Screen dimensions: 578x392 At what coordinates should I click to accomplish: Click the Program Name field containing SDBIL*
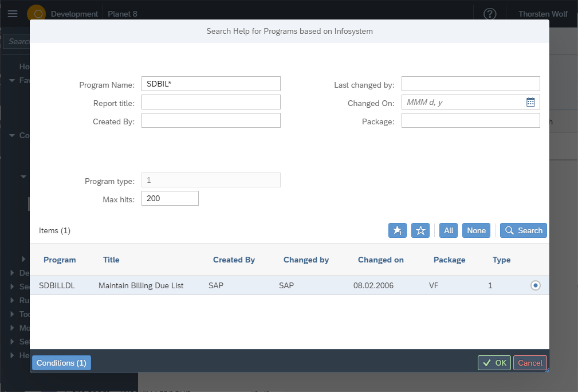point(210,84)
